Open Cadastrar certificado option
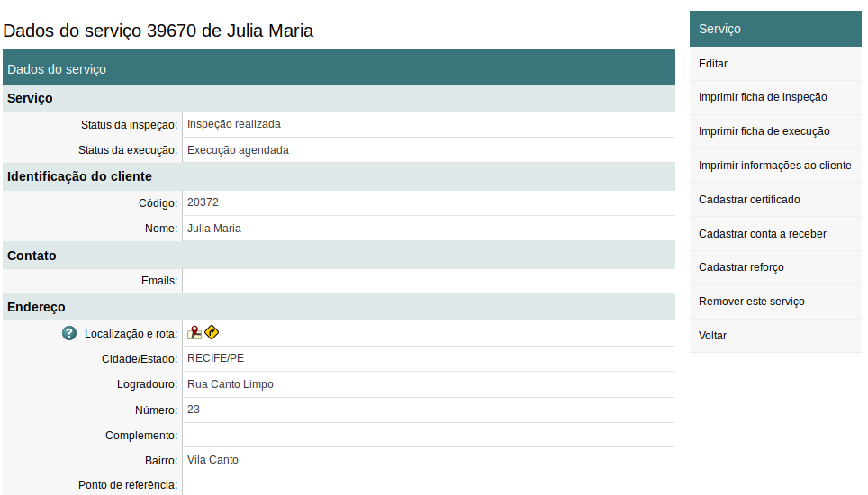 coord(749,200)
